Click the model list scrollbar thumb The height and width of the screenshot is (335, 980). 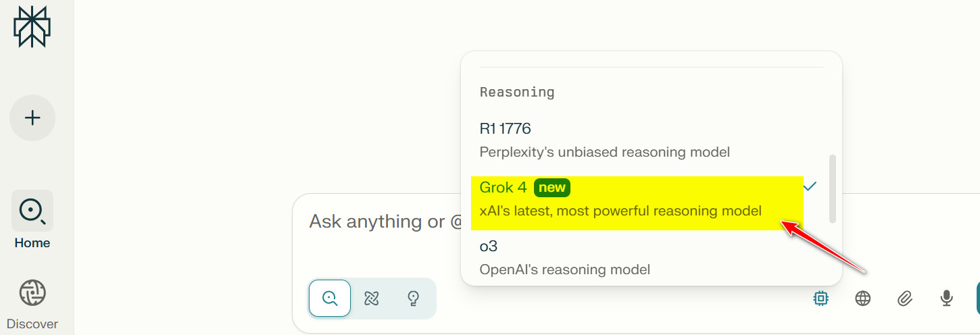(833, 188)
